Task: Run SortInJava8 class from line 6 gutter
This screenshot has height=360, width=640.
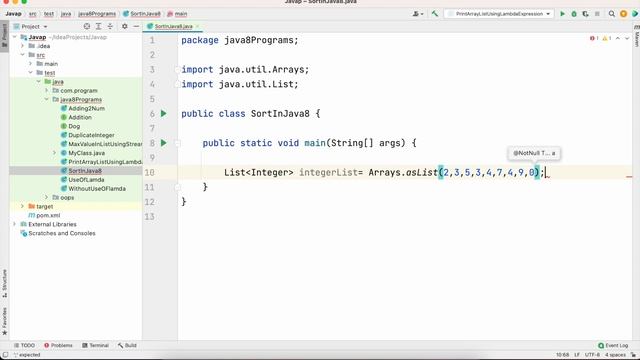Action: point(164,113)
